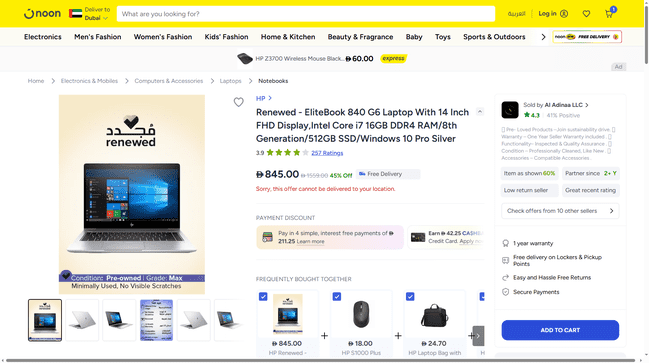Select the third laptop angle thumbnail

(119, 320)
